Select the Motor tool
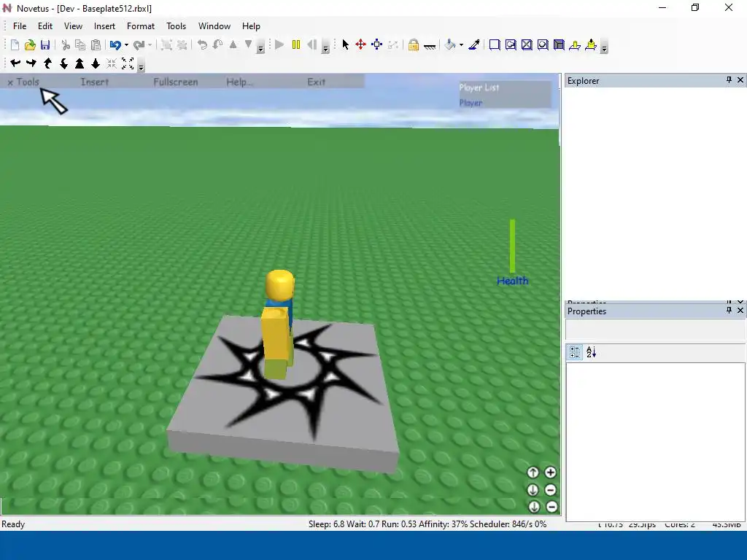Viewport: 747px width, 560px height. pos(591,44)
